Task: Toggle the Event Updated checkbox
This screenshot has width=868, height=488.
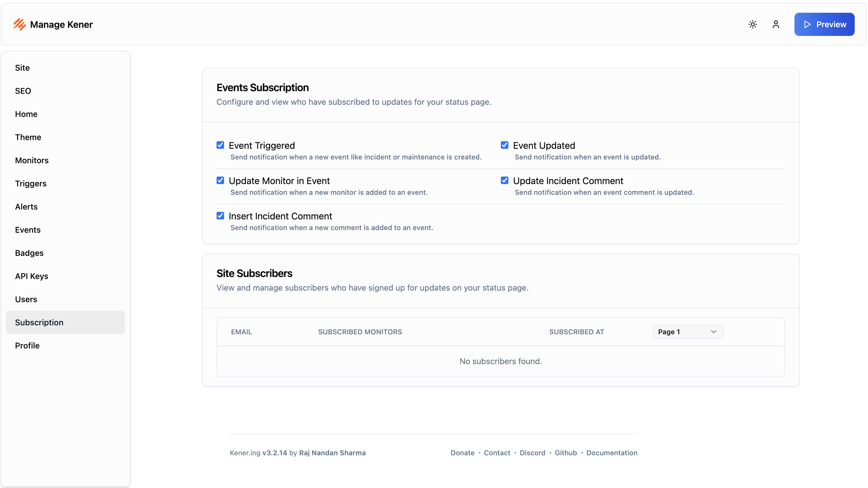Action: (x=504, y=145)
